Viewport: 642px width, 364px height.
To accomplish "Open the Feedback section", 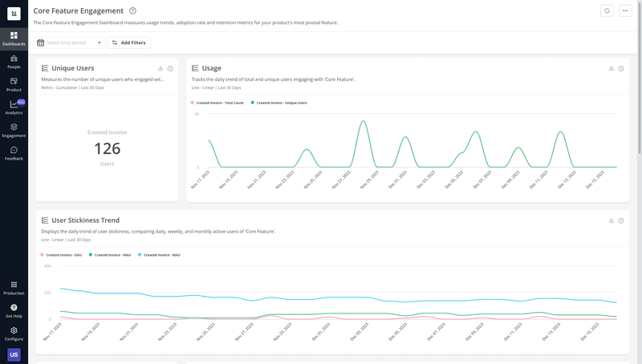I will pos(14,152).
